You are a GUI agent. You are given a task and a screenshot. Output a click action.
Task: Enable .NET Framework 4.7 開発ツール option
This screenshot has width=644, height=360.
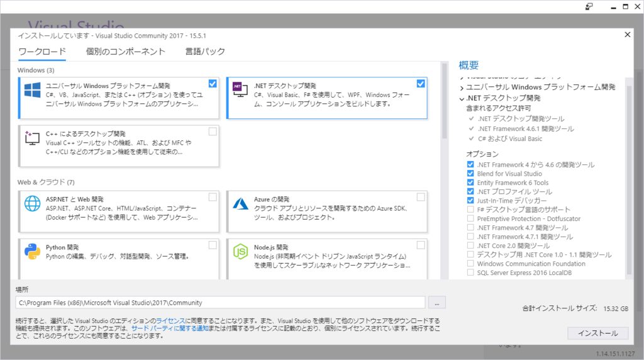(470, 228)
